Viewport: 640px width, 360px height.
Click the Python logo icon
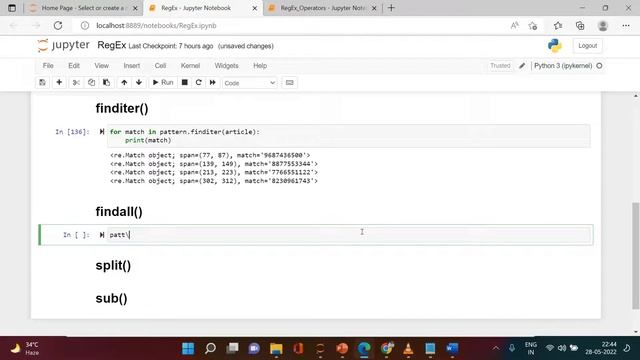point(555,46)
